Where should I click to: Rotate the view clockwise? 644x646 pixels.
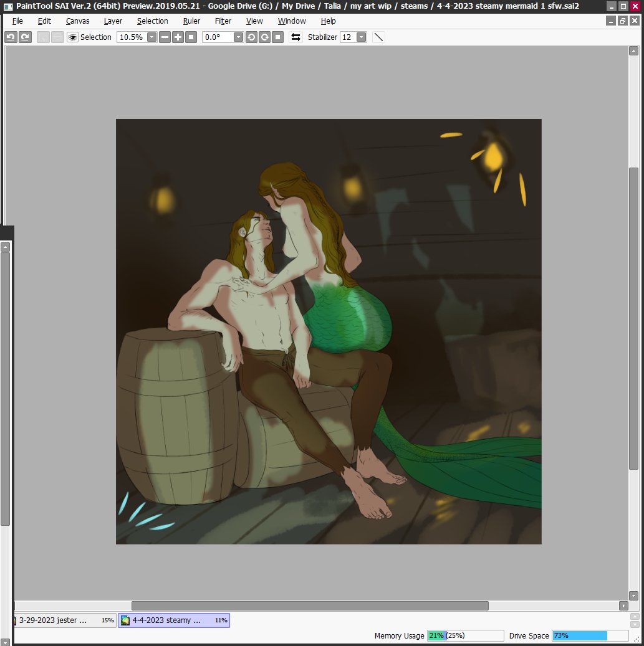pos(264,37)
